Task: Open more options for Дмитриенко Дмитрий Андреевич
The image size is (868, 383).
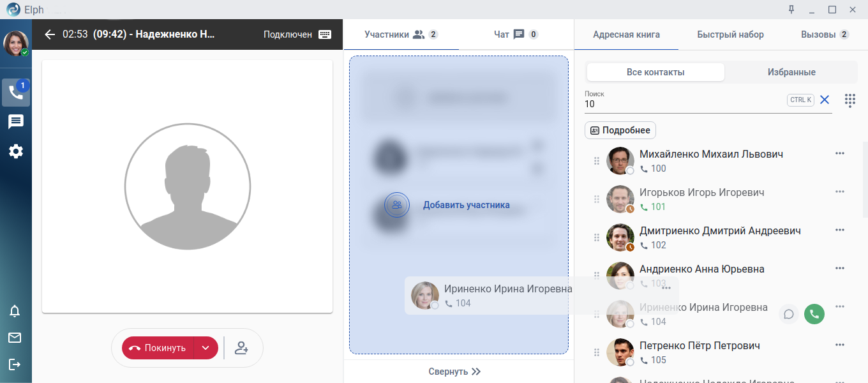Action: click(x=840, y=230)
